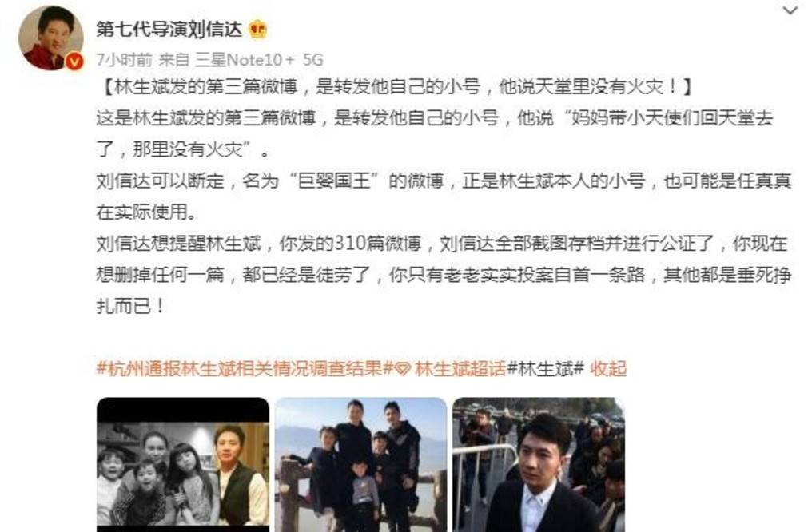Open the man in suit photo thumbnail
Viewport: 812px width, 532px height.
(539, 464)
